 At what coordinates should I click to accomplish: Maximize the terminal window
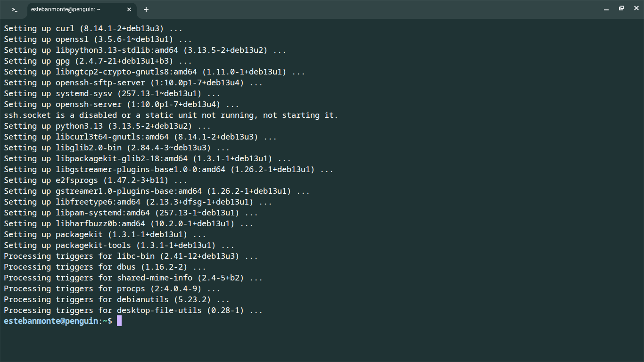621,8
